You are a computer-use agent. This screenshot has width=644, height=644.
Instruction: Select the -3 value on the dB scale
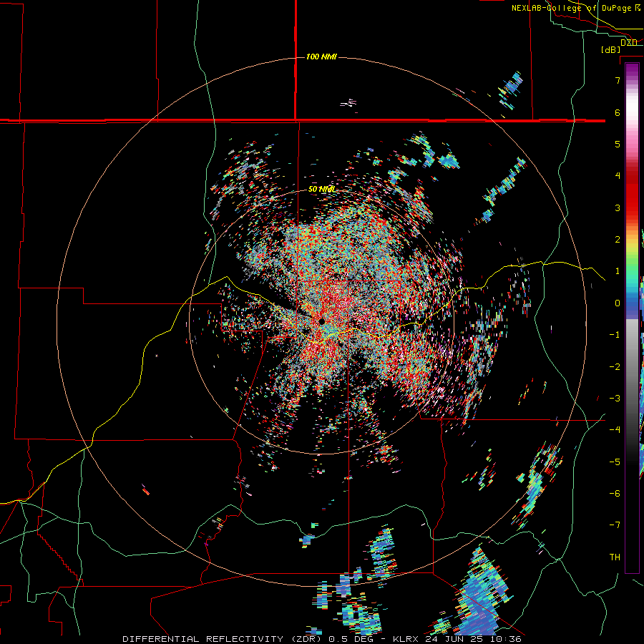tap(615, 398)
